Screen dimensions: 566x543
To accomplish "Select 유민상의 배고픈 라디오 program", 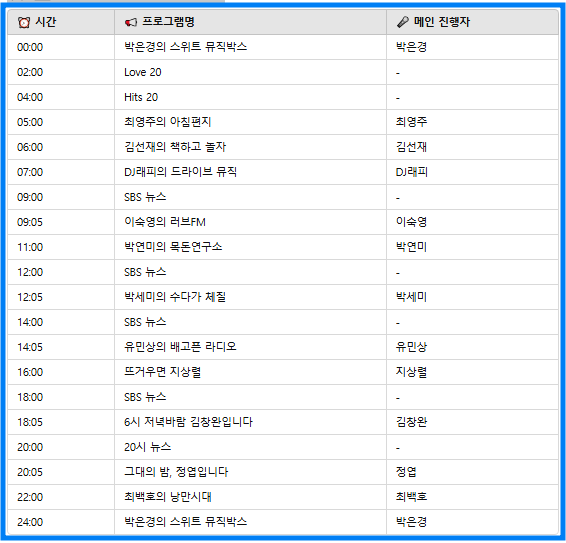I will click(180, 347).
